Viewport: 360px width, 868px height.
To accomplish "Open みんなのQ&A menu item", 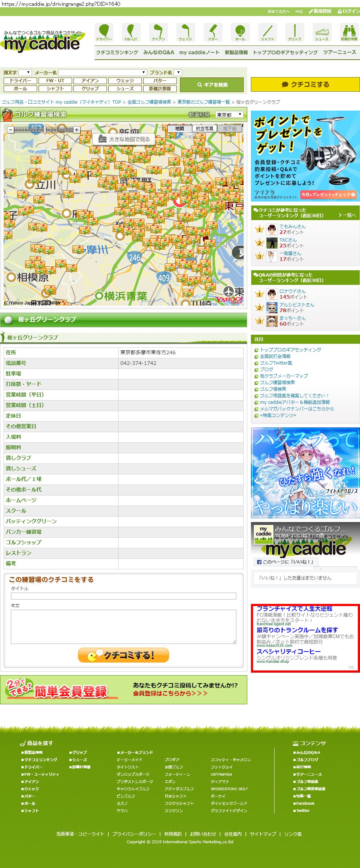I will pos(159,52).
